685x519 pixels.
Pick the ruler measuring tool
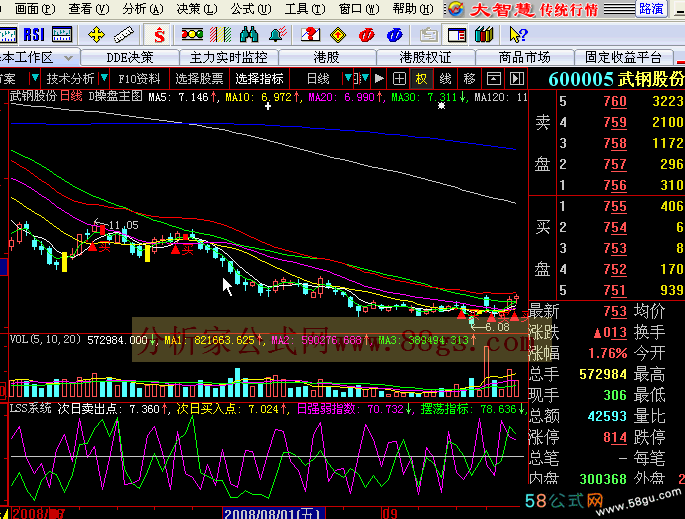(124, 35)
